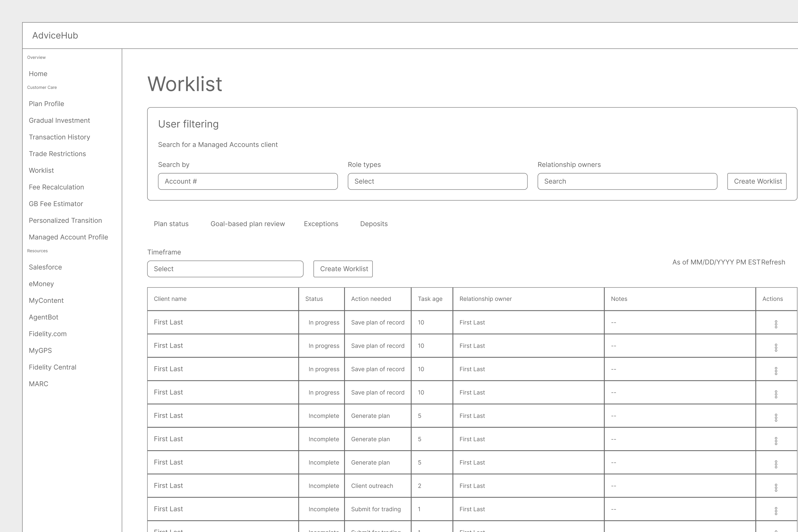Image resolution: width=798 pixels, height=532 pixels.
Task: Open Managed Account Profile from the sidebar
Action: point(68,237)
